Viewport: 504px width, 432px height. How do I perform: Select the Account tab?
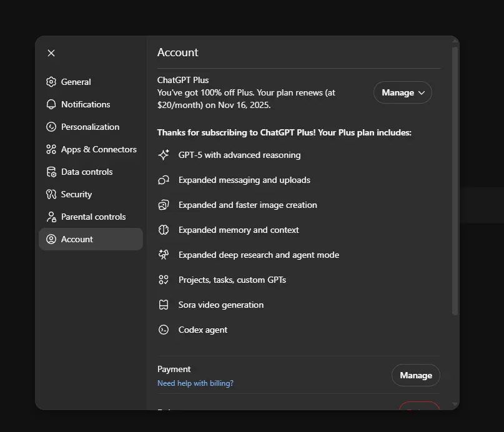[91, 239]
